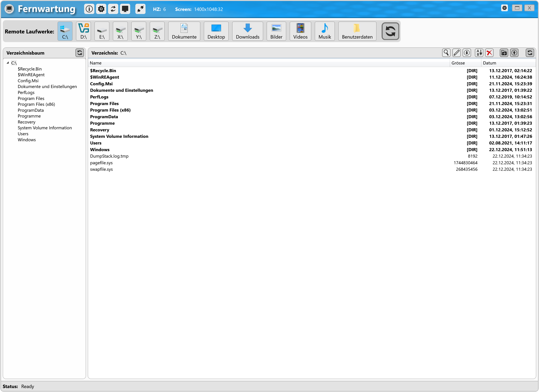Open the Benutzerdaten shortcut folder
Screen dimensions: 539x392
[357, 31]
